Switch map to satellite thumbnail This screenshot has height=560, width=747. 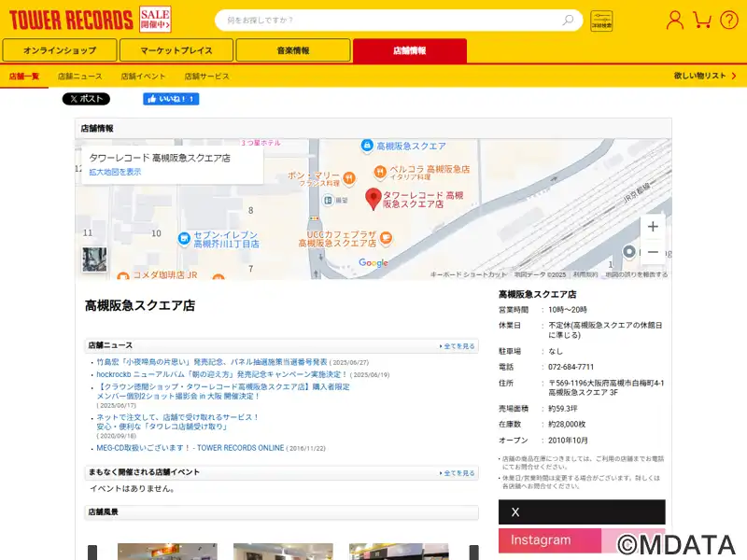pyautogui.click(x=94, y=259)
